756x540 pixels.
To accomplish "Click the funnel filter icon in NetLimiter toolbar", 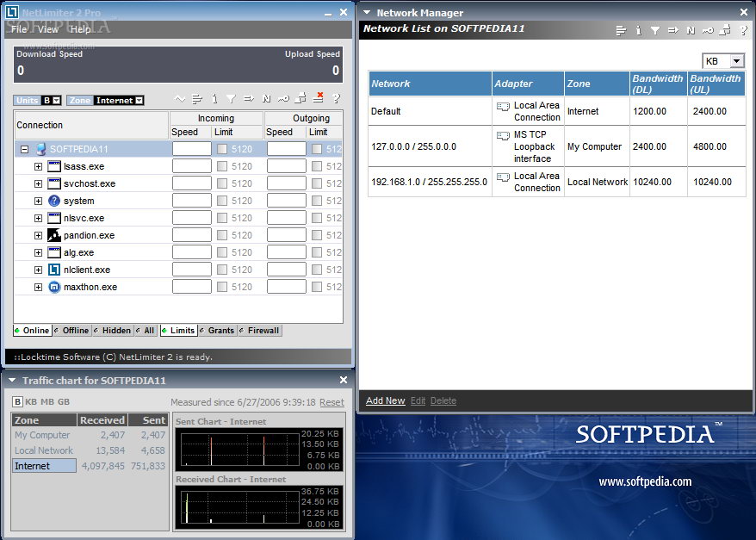I will [x=232, y=99].
